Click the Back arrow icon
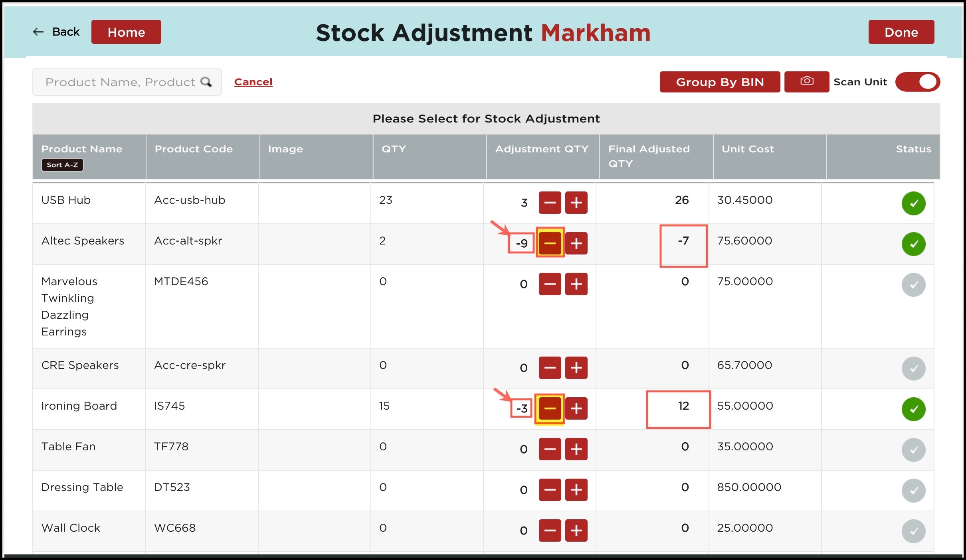966x560 pixels. (x=38, y=32)
